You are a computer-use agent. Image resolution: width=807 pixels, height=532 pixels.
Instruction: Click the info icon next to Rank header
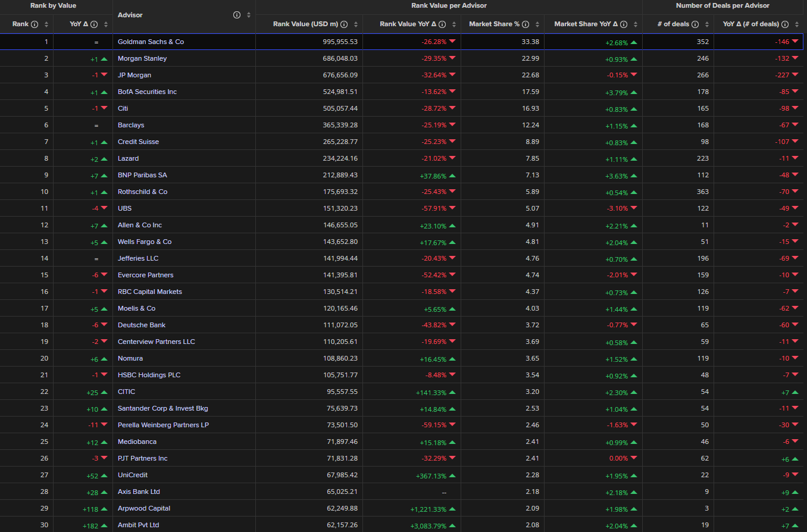[x=35, y=24]
